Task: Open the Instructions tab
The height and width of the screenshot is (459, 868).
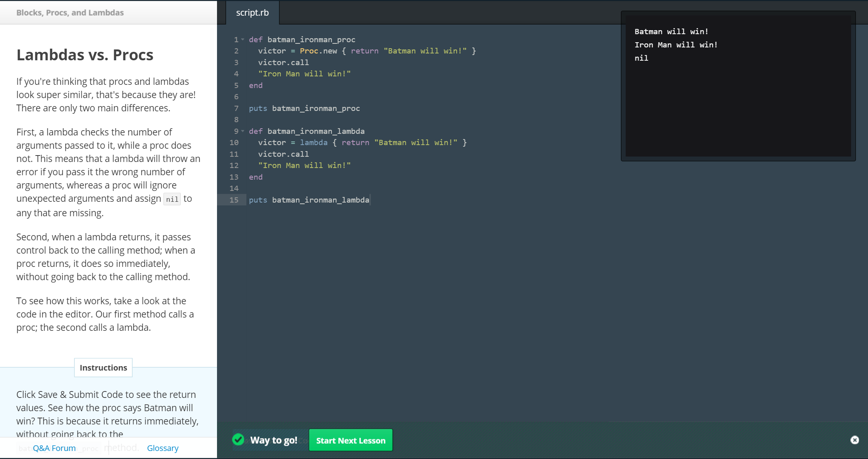Action: [x=103, y=367]
